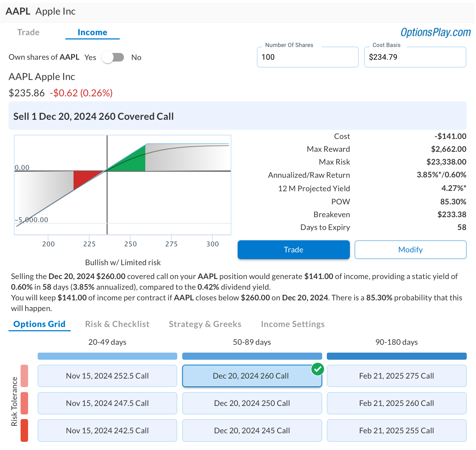Click the Bullish w/ Limited risk label
The image size is (476, 450).
click(x=123, y=262)
